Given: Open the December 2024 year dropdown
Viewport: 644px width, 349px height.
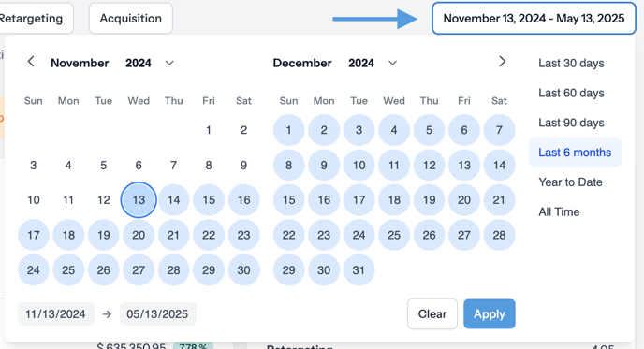Looking at the screenshot, I should click(x=392, y=64).
